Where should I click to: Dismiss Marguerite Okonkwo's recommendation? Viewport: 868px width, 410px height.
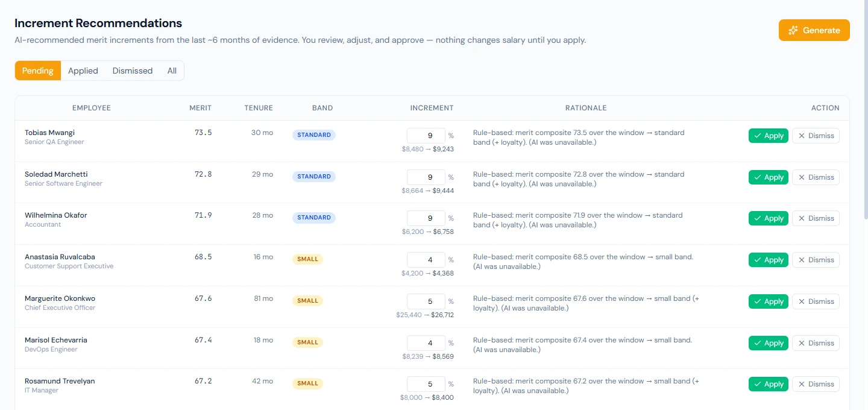pyautogui.click(x=816, y=301)
